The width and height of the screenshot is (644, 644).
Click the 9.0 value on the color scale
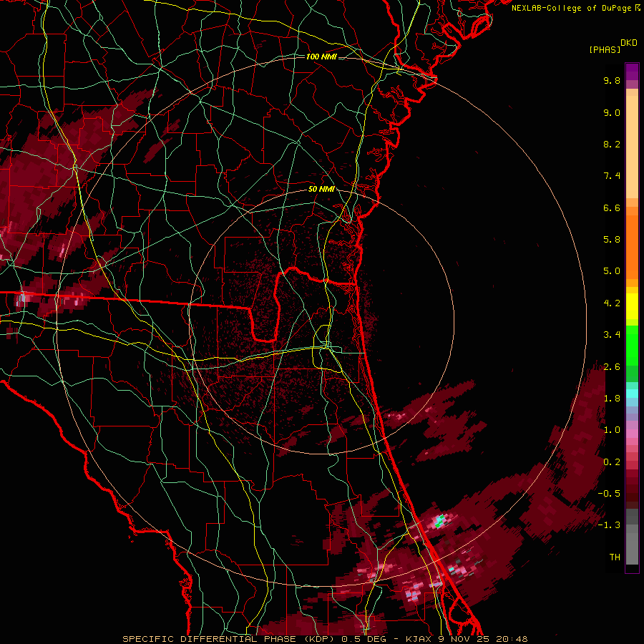coord(612,112)
